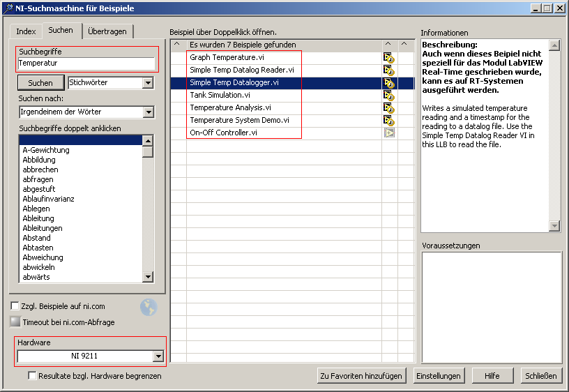The height and width of the screenshot is (392, 569).
Task: Select keyword abbrechen
Action: [40, 169]
